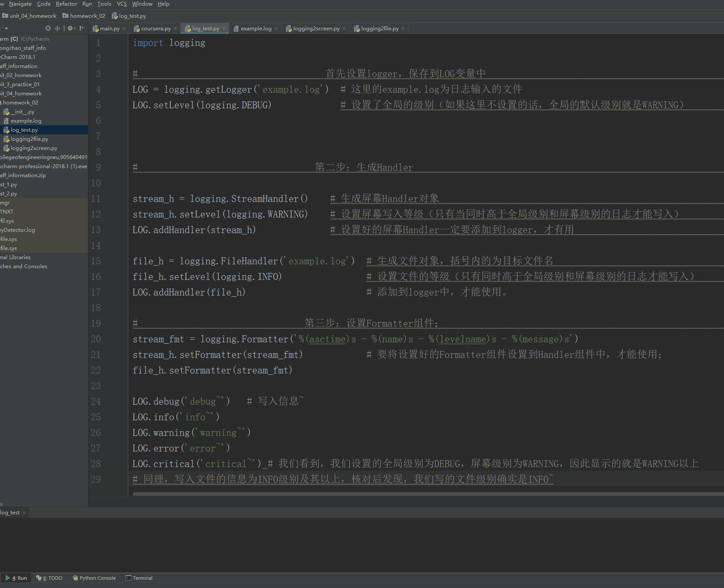Click homework_02 breadcrumb
This screenshot has height=588, width=724.
(x=84, y=16)
